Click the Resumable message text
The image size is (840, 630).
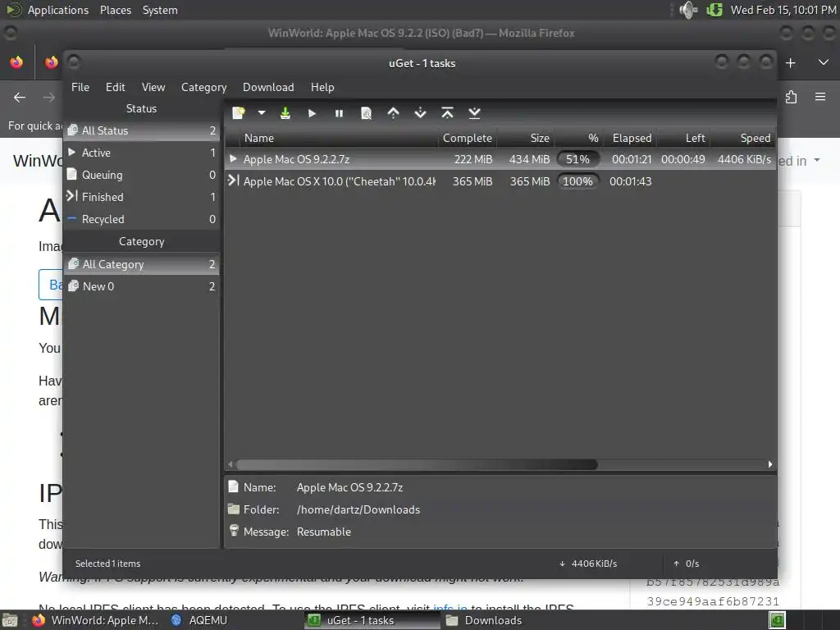[x=323, y=532]
